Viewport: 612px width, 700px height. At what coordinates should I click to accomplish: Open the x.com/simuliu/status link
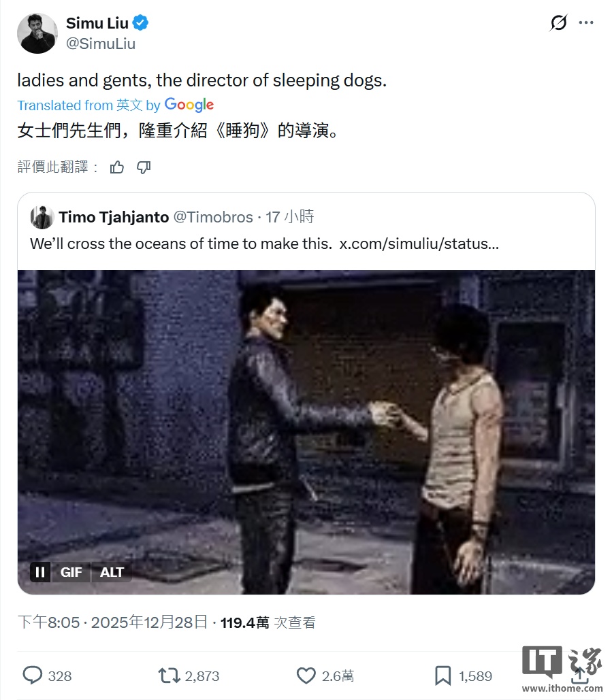pyautogui.click(x=419, y=244)
